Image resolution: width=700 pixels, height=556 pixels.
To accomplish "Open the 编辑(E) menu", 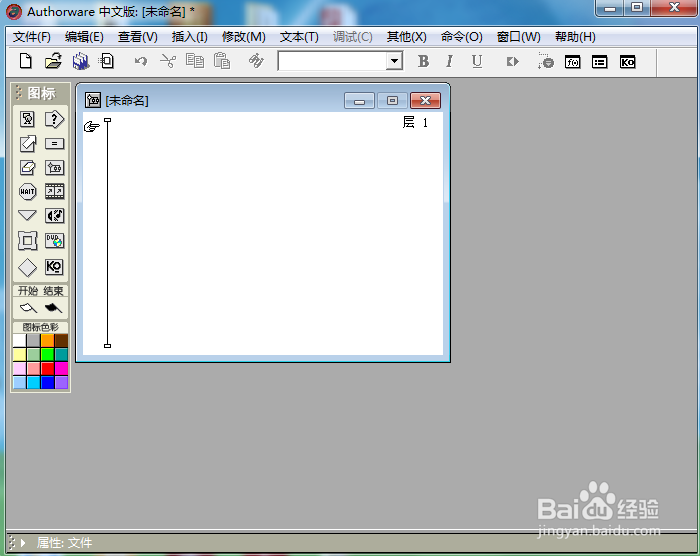I will (x=84, y=37).
